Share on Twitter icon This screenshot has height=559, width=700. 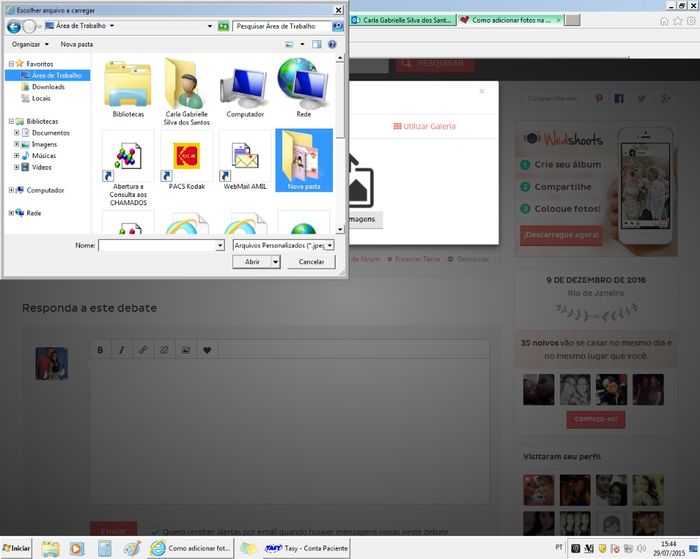pyautogui.click(x=642, y=99)
